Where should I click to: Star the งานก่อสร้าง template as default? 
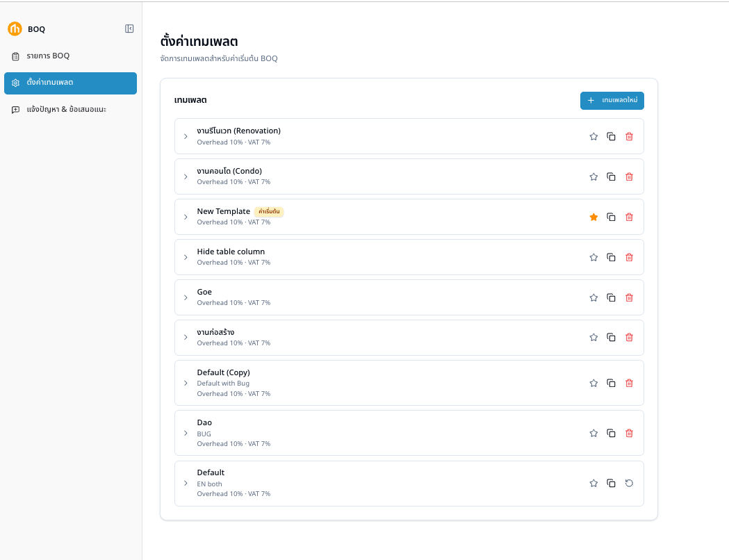click(x=593, y=338)
